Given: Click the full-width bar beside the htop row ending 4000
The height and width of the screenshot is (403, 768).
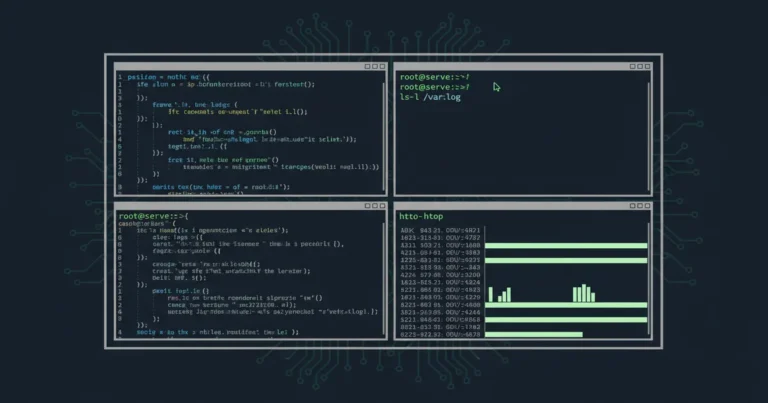Looking at the screenshot, I should pos(566,305).
